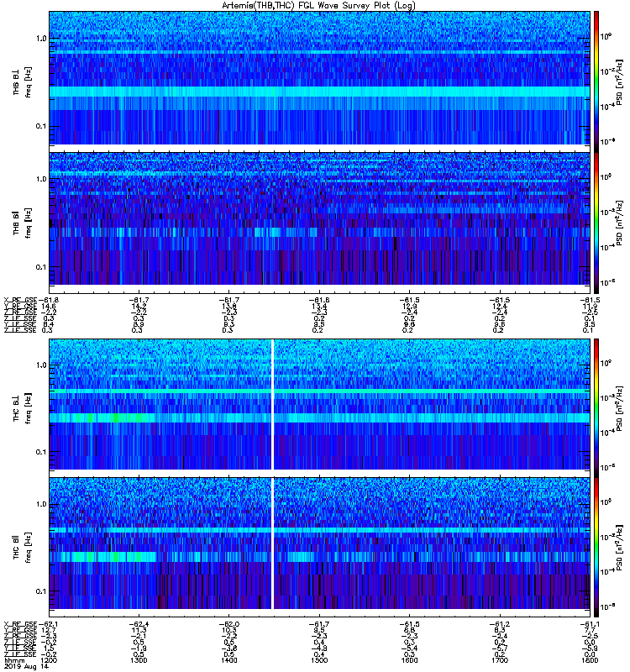Click the white data gap line in the THC B-parallel panel

272,543
